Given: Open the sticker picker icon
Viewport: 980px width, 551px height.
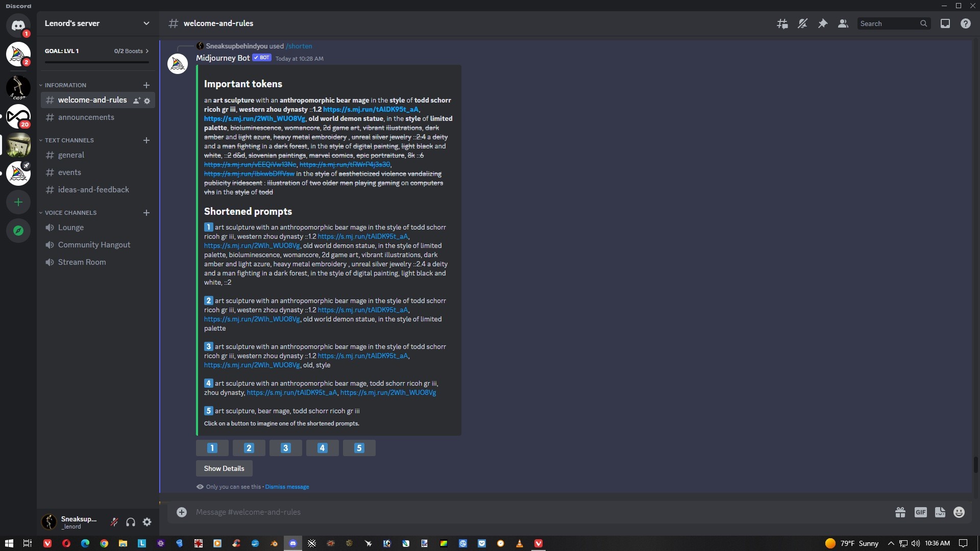Looking at the screenshot, I should click(940, 512).
